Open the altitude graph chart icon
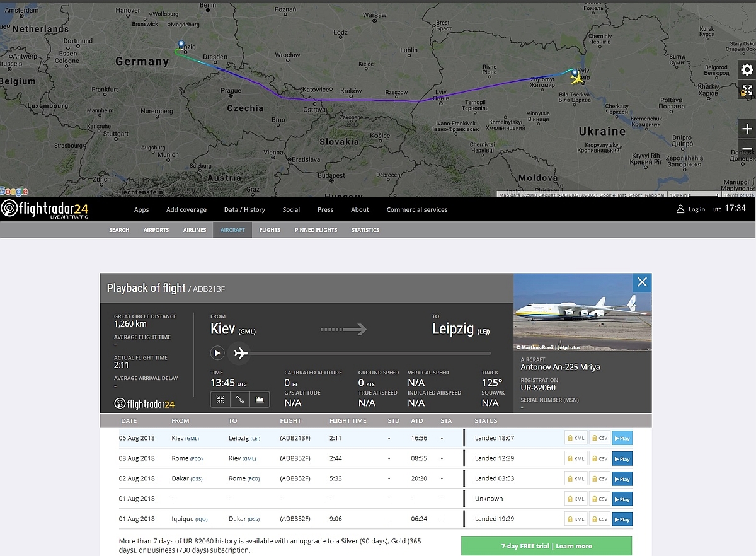The image size is (756, 556). 260,399
